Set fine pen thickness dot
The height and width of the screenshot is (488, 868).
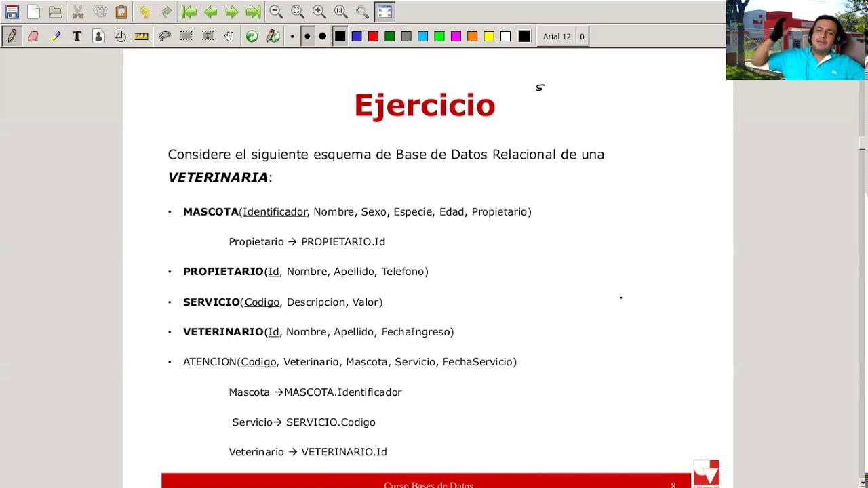[x=292, y=37]
